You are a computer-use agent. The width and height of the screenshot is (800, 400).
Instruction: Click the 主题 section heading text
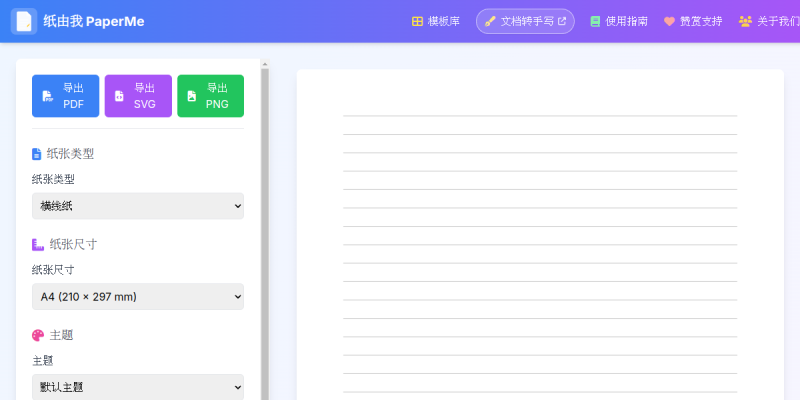[61, 335]
